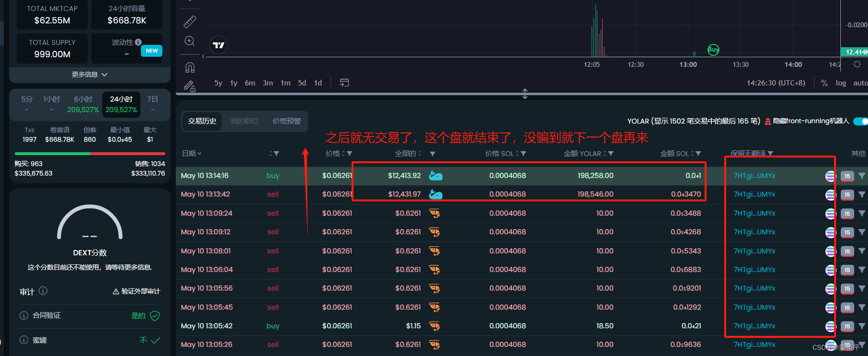Click Solana explorer icon in 13:14:16 row

830,176
